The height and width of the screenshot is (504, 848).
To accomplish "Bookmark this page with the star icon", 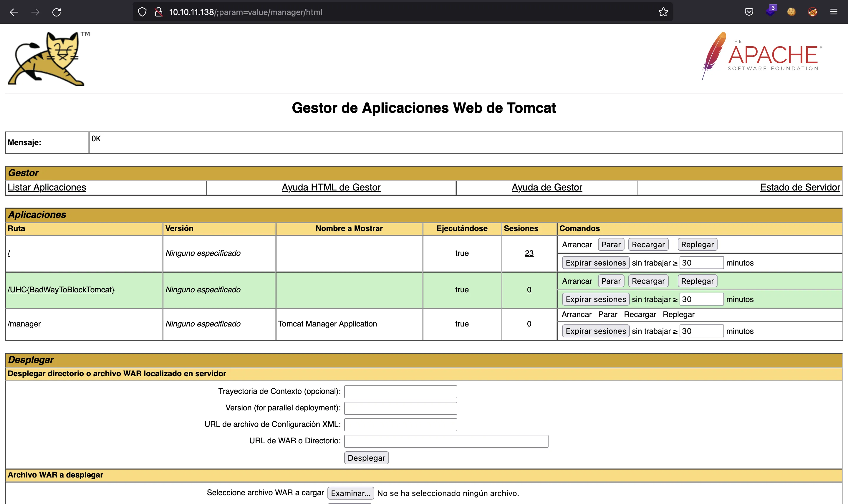I will (x=663, y=12).
